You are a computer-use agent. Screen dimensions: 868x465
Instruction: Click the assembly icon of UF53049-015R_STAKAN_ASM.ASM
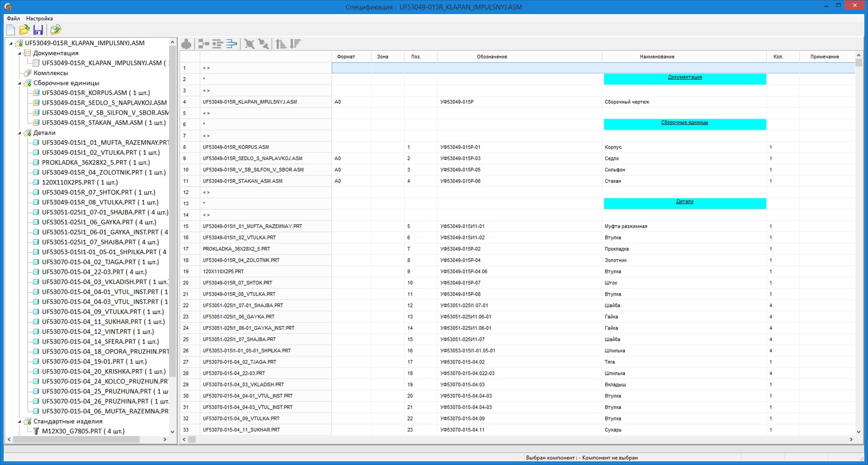36,122
